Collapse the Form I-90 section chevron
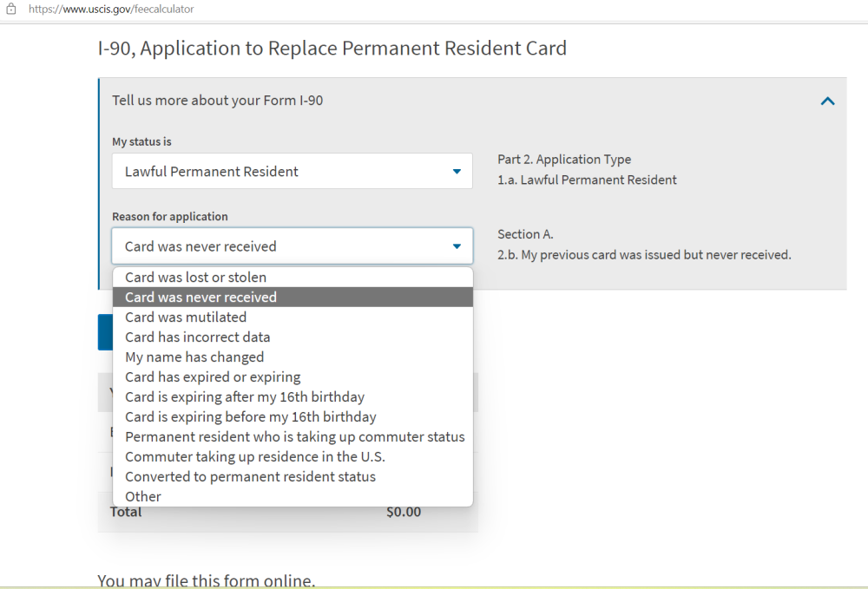 point(827,101)
